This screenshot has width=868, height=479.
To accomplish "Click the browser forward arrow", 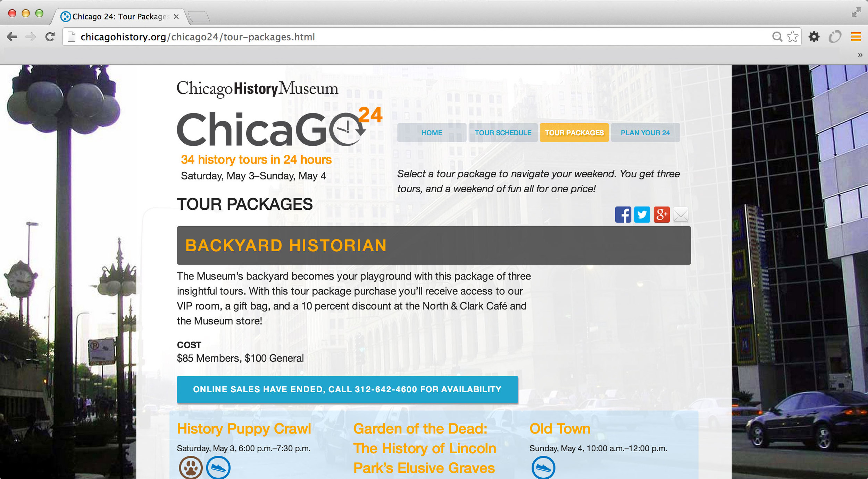I will coord(31,37).
